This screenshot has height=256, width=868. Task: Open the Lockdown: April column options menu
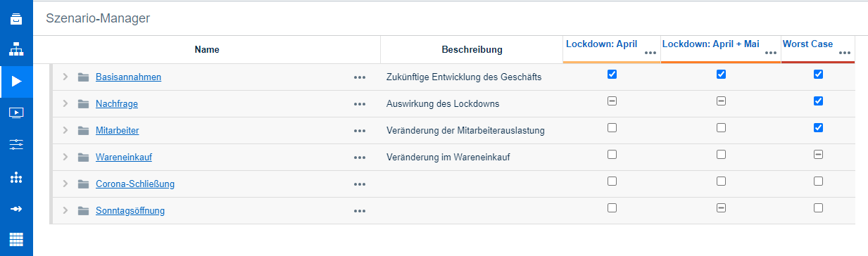(650, 53)
